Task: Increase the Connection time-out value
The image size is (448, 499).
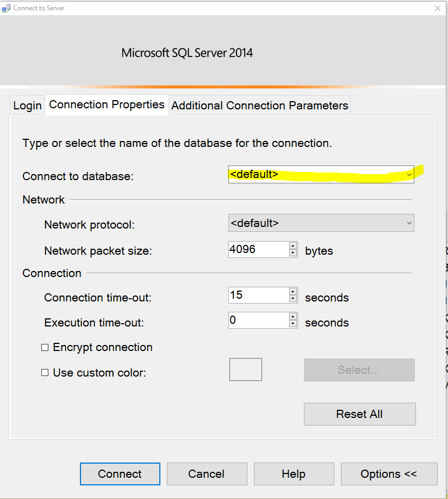Action: point(293,292)
